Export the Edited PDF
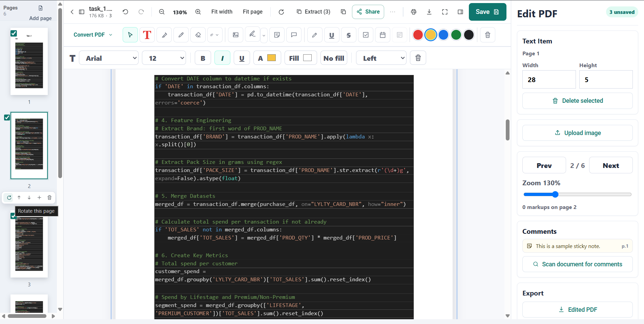Viewport: 644px width, 324px height. tap(578, 310)
